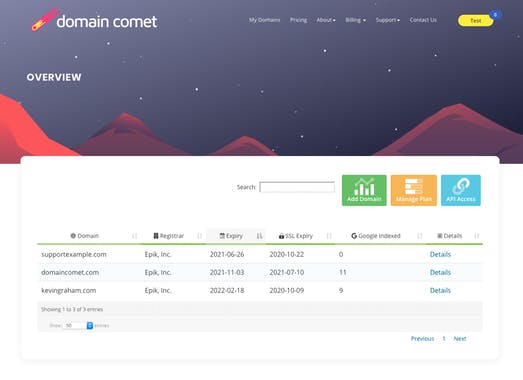Expand the About menu
Viewport: 523px width, 380px height.
(326, 20)
